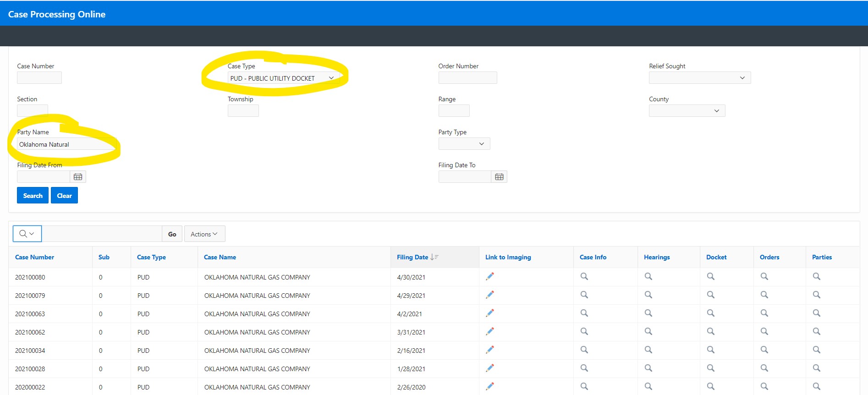Open the Relief Sought dropdown
This screenshot has width=868, height=395.
coord(700,78)
